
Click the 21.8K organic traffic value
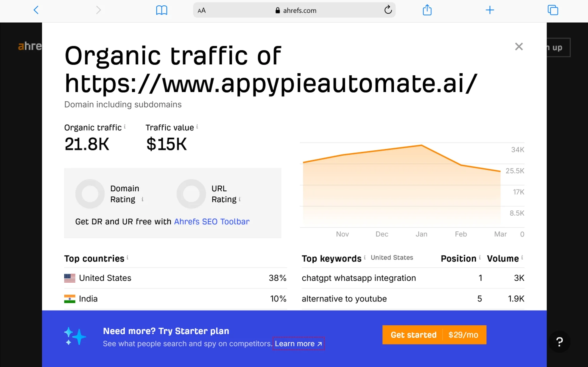pos(87,144)
